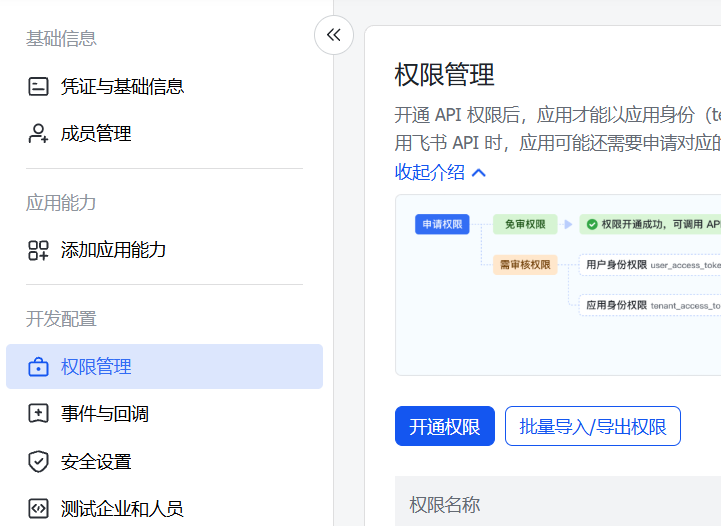
Task: Click the up chevron next to 收起介绍
Action: point(479,173)
